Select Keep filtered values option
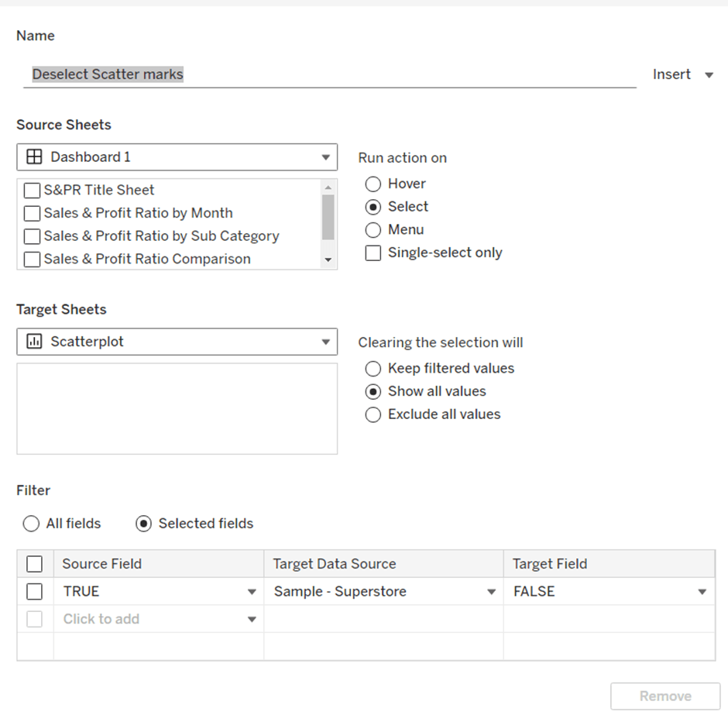728x722 pixels. (x=373, y=369)
